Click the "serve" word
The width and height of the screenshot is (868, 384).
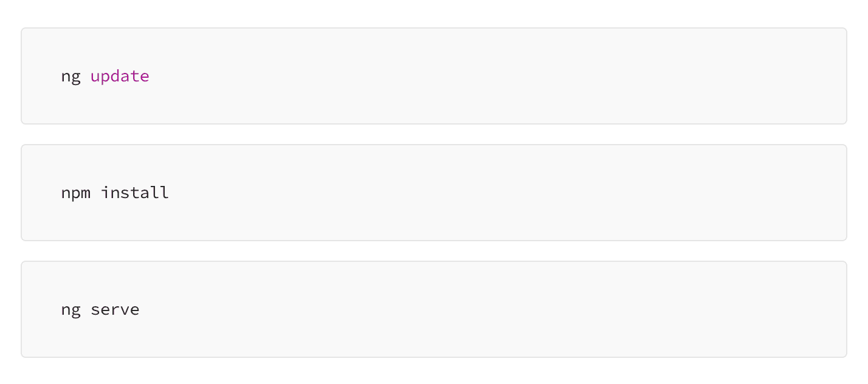(115, 310)
